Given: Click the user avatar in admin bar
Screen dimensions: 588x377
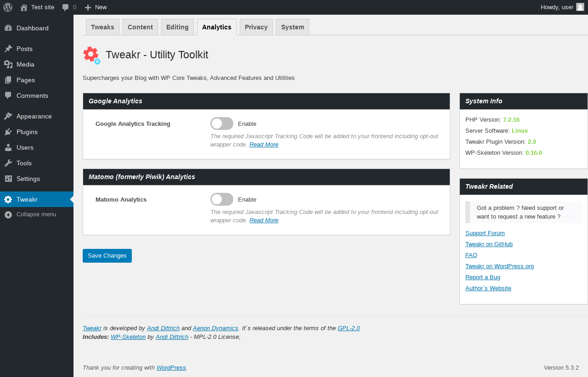Looking at the screenshot, I should click(x=580, y=7).
